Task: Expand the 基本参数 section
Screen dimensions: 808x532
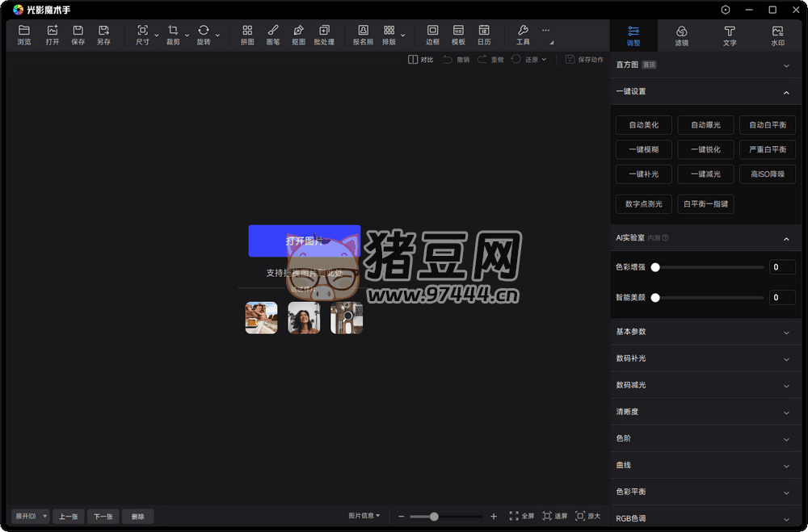Action: tap(786, 332)
